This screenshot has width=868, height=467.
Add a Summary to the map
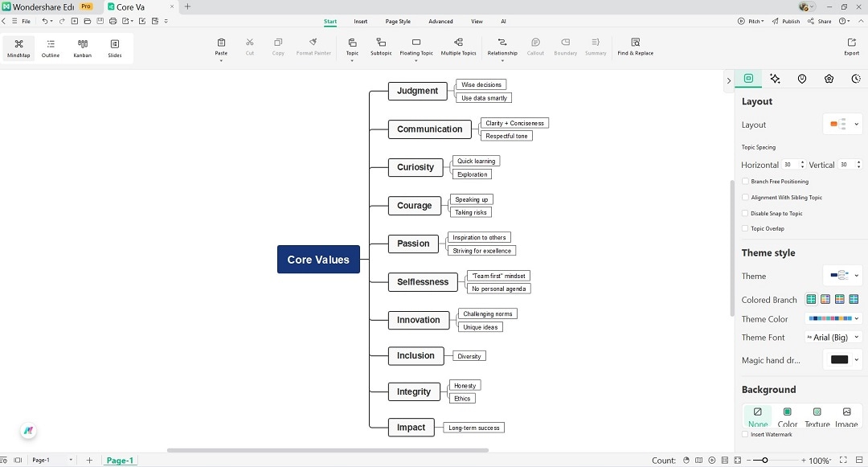tap(596, 47)
